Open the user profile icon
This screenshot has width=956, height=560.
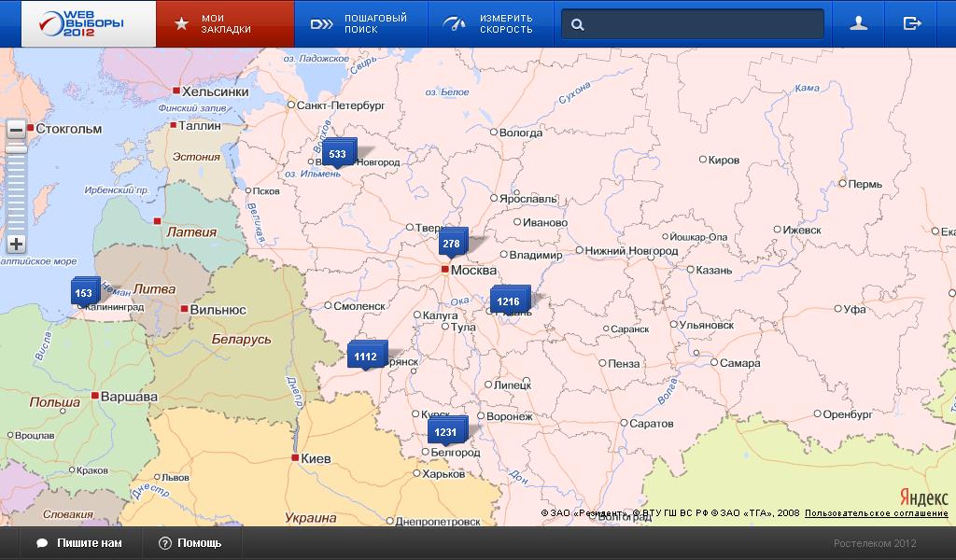point(859,24)
